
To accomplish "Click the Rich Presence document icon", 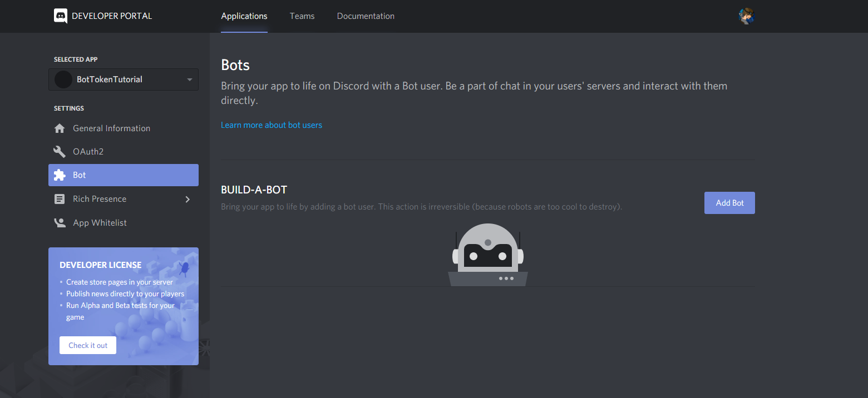I will coord(60,199).
